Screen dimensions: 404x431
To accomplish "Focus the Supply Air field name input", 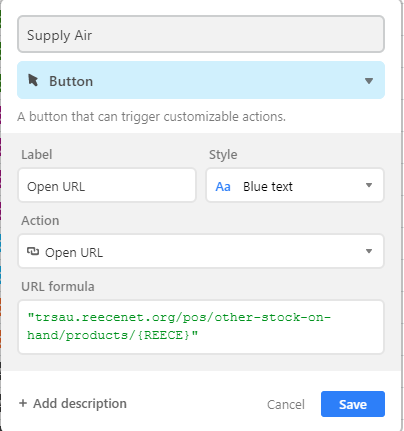I will pos(201,34).
